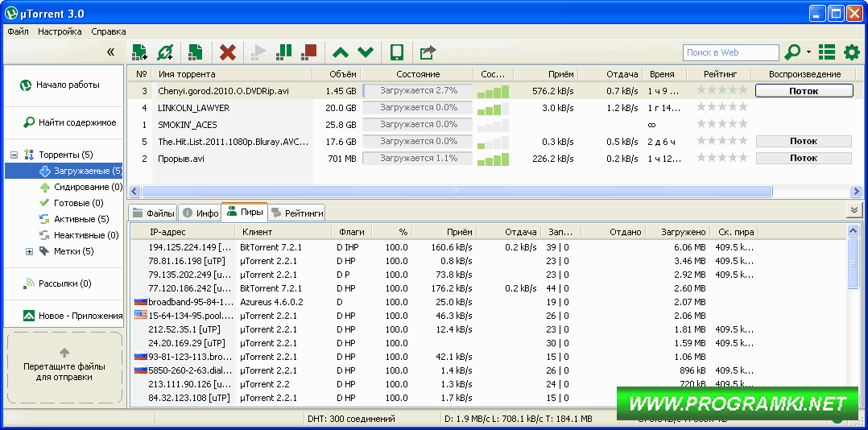Click the Stop Torrent icon
Screen dimensions: 868x430
click(309, 52)
